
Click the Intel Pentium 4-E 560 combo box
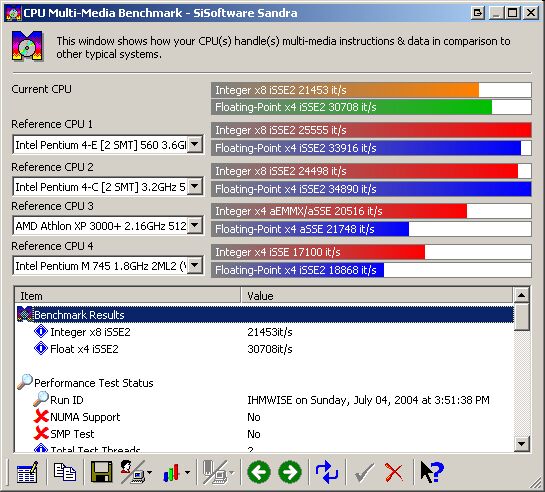[x=108, y=145]
